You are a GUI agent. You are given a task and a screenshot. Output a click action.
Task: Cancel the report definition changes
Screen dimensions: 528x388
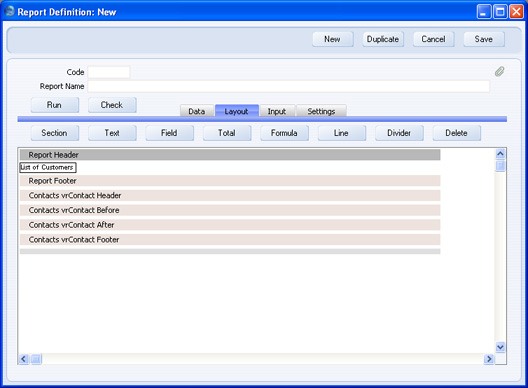pyautogui.click(x=433, y=39)
